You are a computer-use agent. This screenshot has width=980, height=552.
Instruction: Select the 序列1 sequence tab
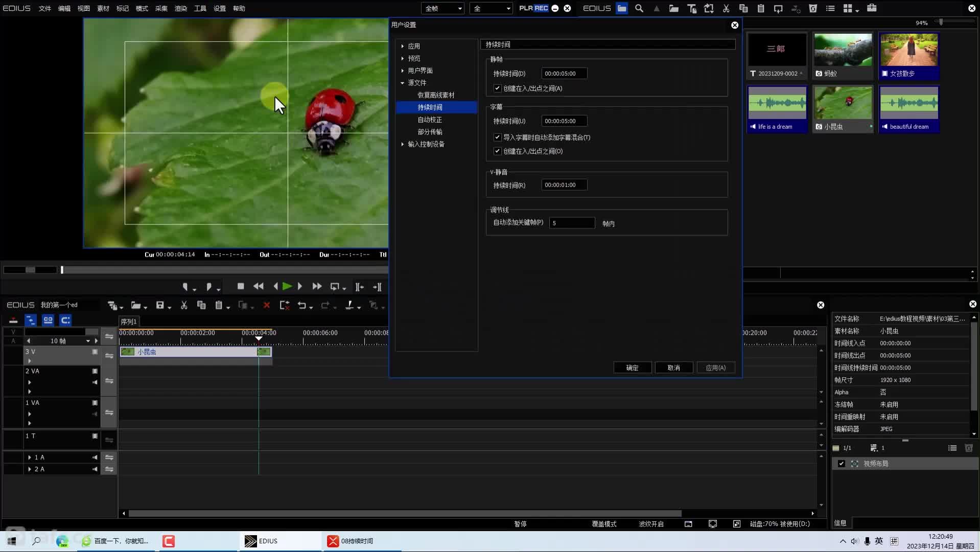(129, 321)
